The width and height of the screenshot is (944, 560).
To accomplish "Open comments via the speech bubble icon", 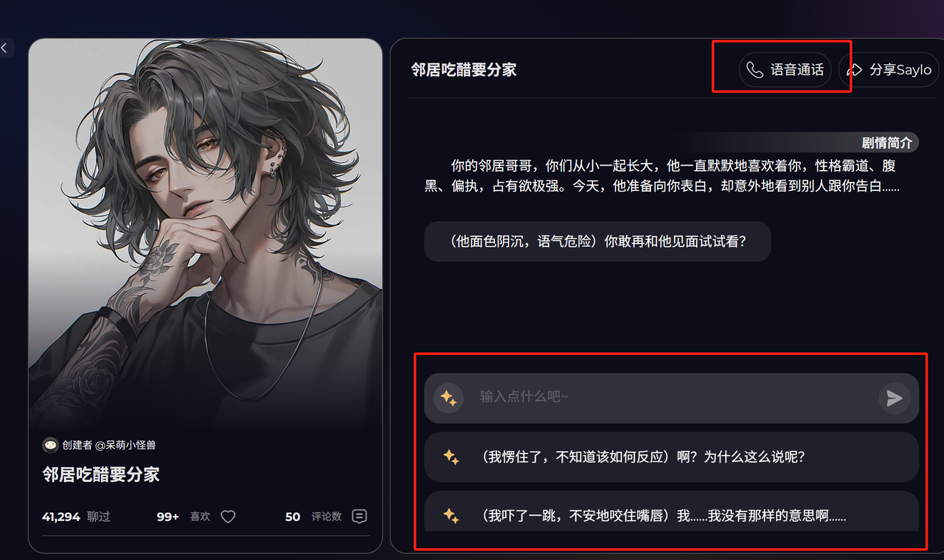I will [359, 517].
